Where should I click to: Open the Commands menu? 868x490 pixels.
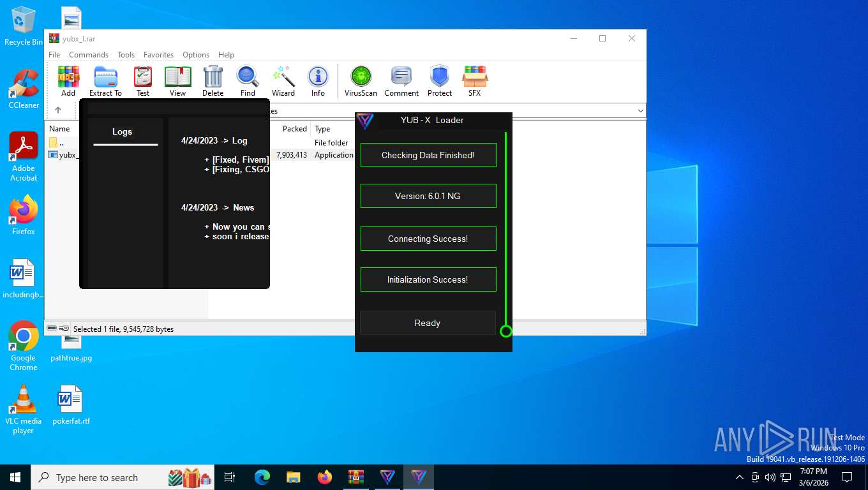(89, 55)
